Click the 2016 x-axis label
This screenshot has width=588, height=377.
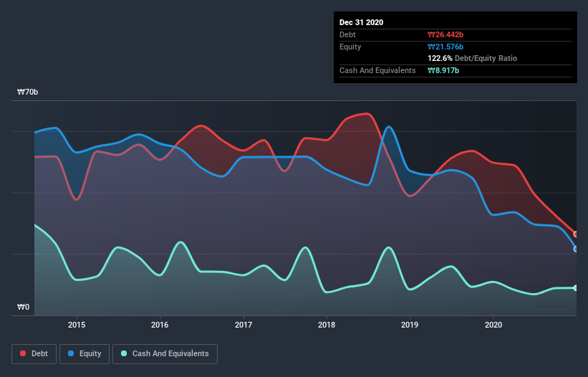pos(160,325)
